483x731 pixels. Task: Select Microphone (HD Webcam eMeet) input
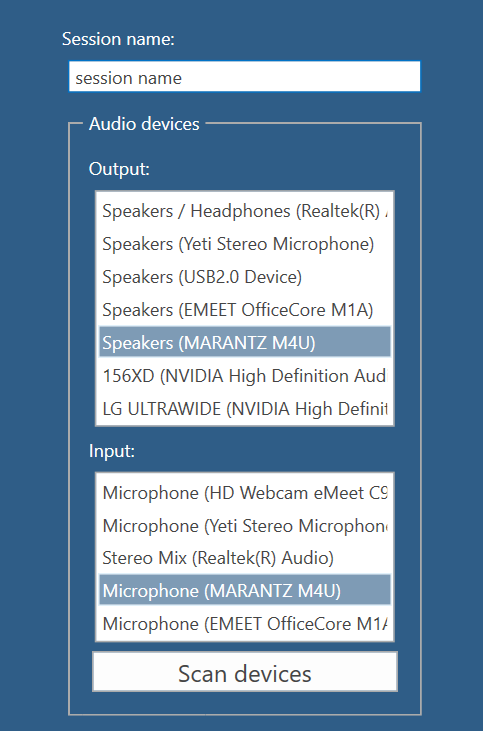tap(245, 493)
